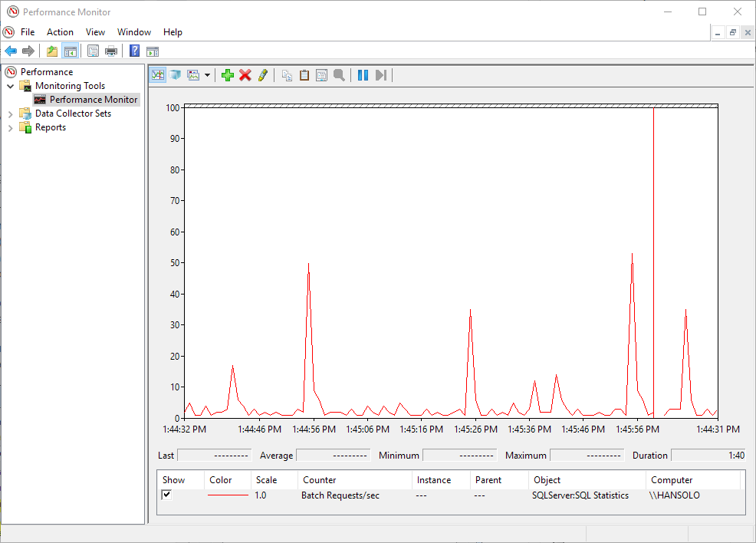Click the Freeze Display pause button
The image size is (756, 543).
[x=363, y=75]
